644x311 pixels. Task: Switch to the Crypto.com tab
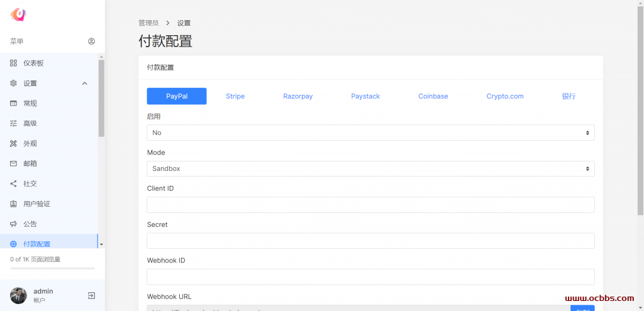(505, 96)
